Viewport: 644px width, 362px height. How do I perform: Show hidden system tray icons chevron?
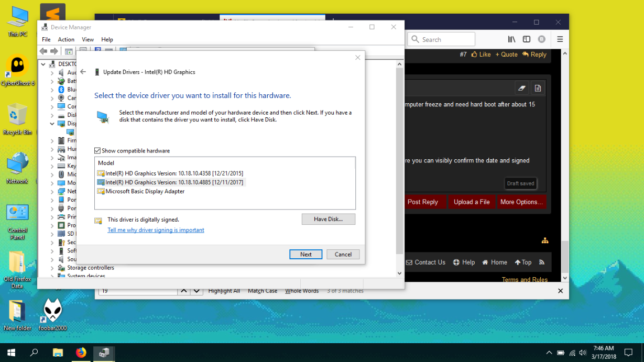pyautogui.click(x=549, y=353)
